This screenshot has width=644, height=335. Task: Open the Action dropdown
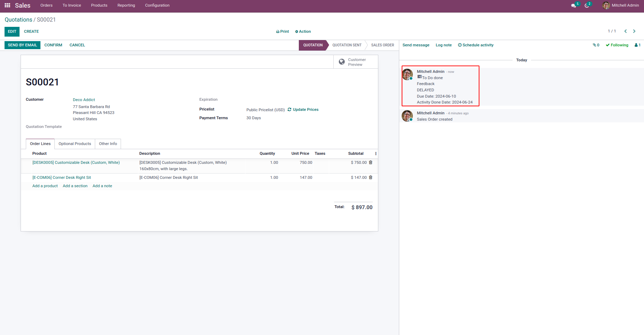coord(303,31)
